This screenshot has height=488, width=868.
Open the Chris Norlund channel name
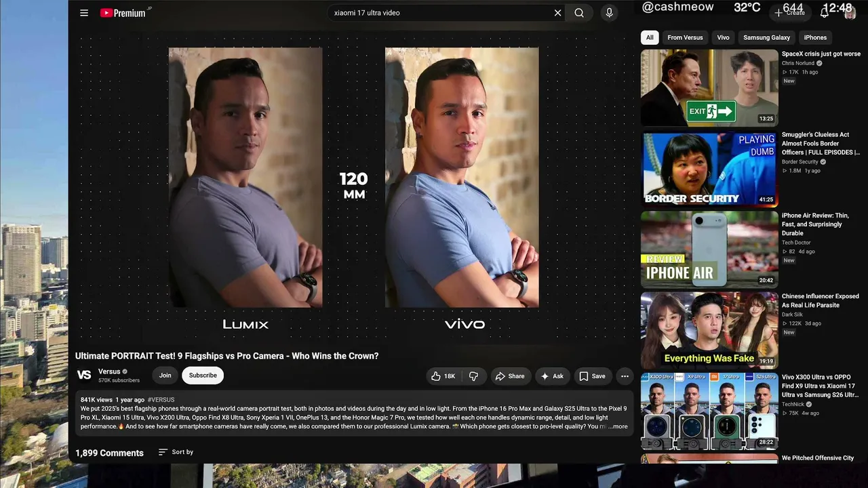pyautogui.click(x=797, y=64)
